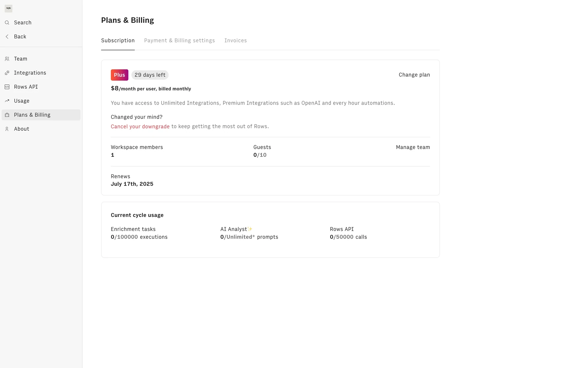Click the Usage trend icon

(7, 101)
